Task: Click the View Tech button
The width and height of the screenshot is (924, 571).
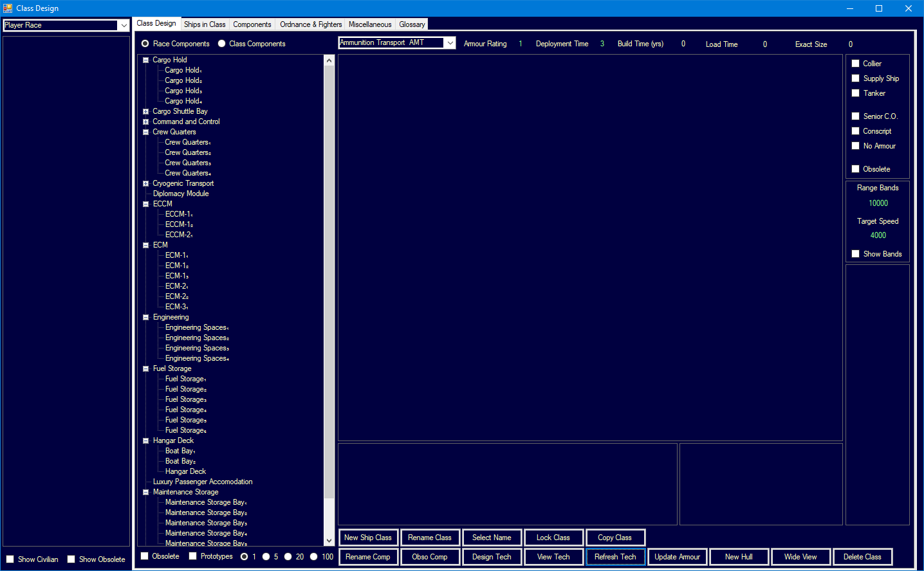Action: (x=553, y=557)
